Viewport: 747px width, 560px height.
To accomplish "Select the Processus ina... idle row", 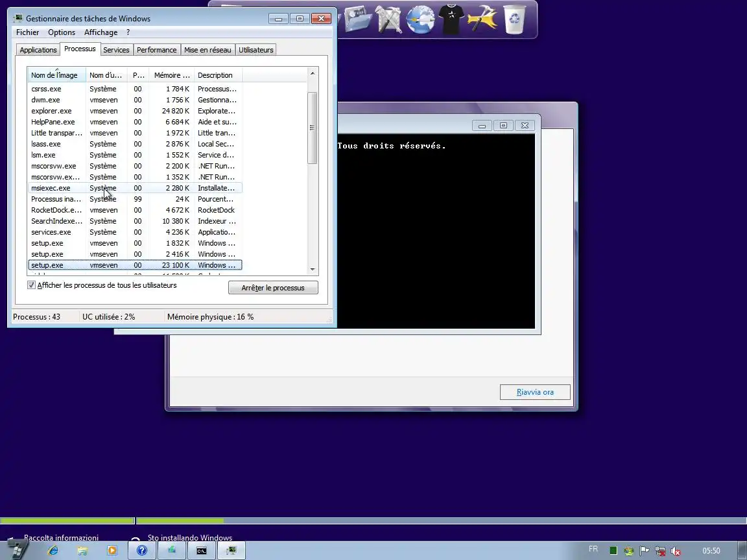I will point(135,199).
